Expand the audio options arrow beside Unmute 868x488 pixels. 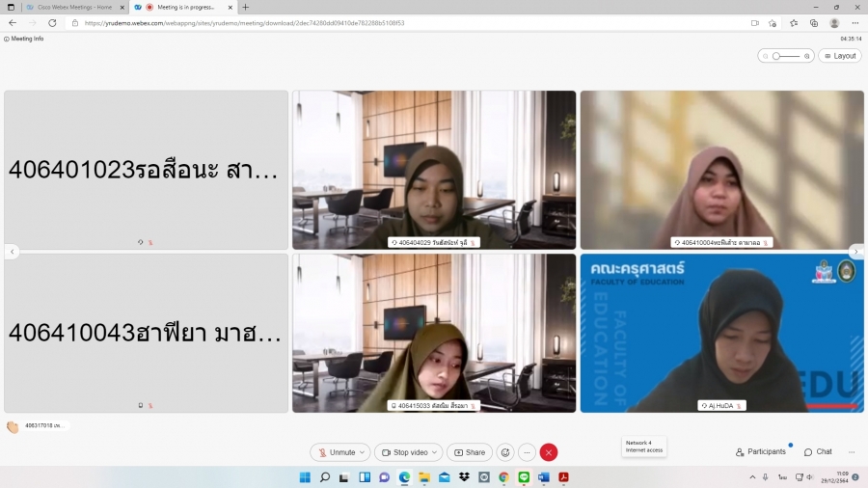tap(363, 452)
